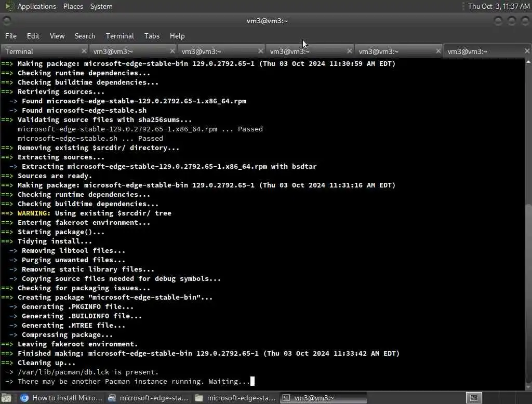Click the scrollbar up arrow
Viewport: 532px width, 404px height.
point(528,61)
